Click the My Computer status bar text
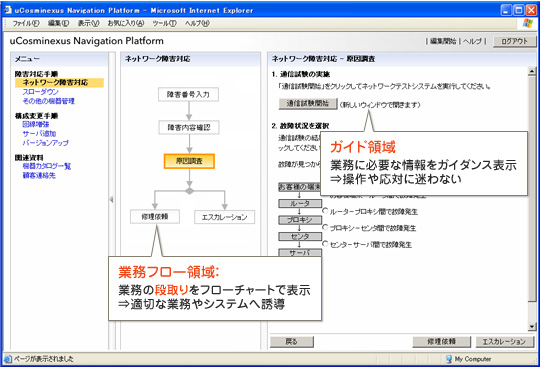 (473, 359)
